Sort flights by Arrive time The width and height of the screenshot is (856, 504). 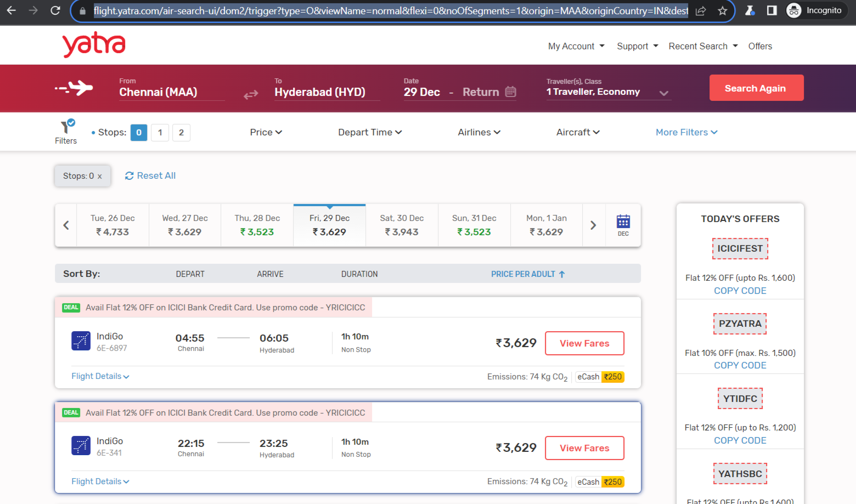pyautogui.click(x=270, y=274)
